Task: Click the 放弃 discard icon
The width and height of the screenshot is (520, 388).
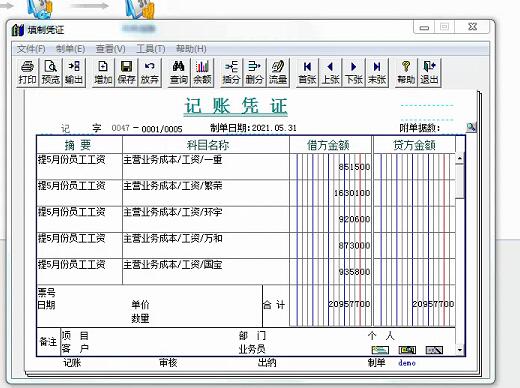Action: coord(149,72)
